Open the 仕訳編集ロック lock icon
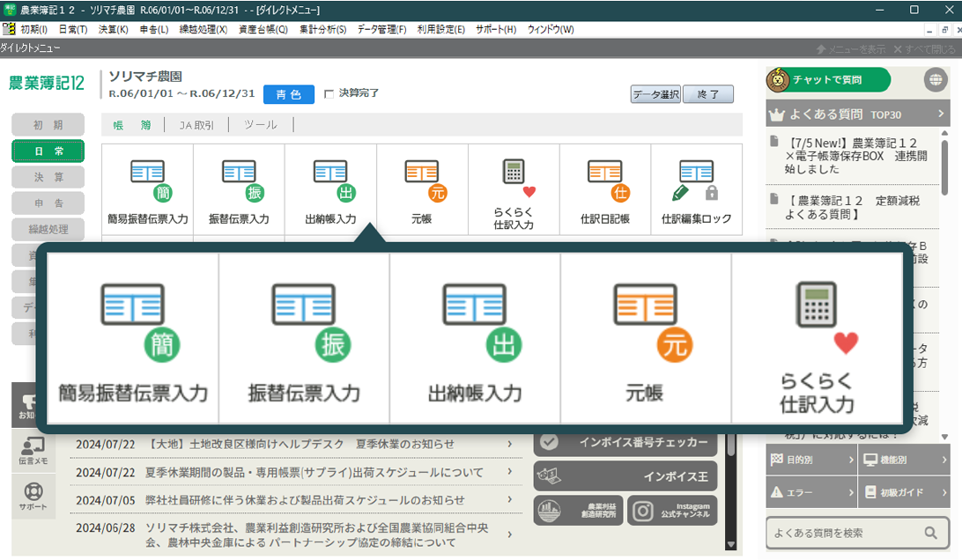Screen dimensions: 962x560 [696, 189]
